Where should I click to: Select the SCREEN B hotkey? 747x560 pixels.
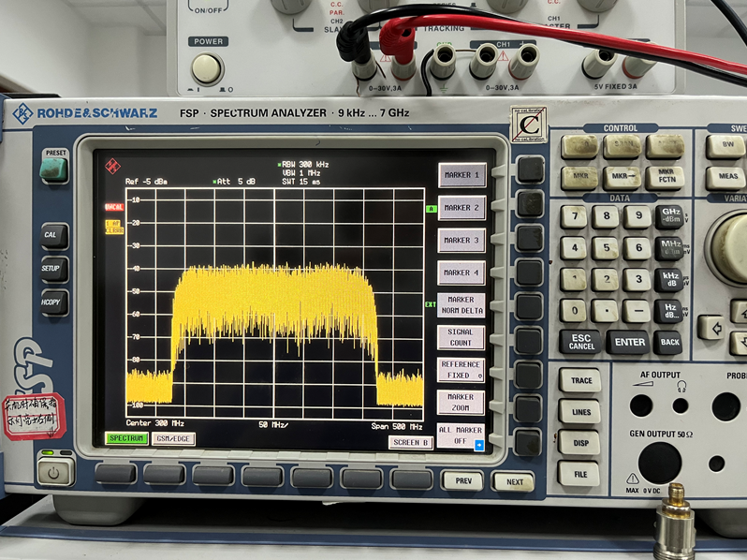410,443
